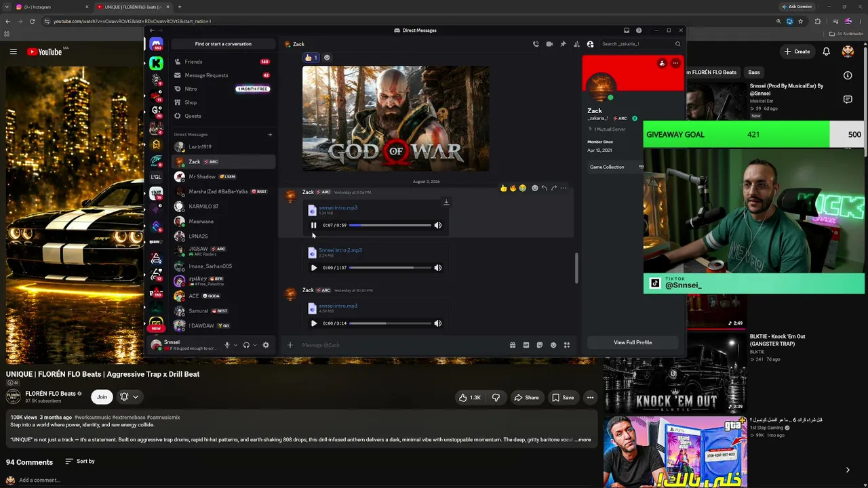Download the first Snnsei intro.mp3 attachment
The height and width of the screenshot is (488, 868).
pos(446,202)
